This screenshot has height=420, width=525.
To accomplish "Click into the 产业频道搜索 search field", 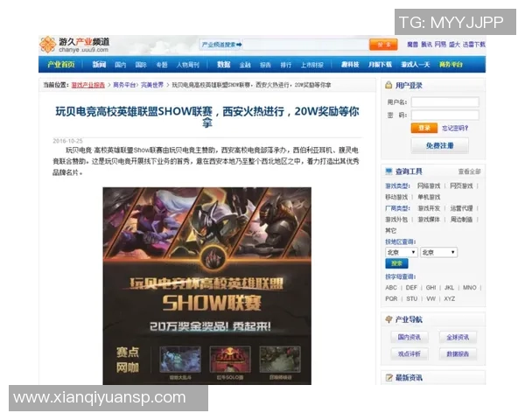I will (305, 45).
